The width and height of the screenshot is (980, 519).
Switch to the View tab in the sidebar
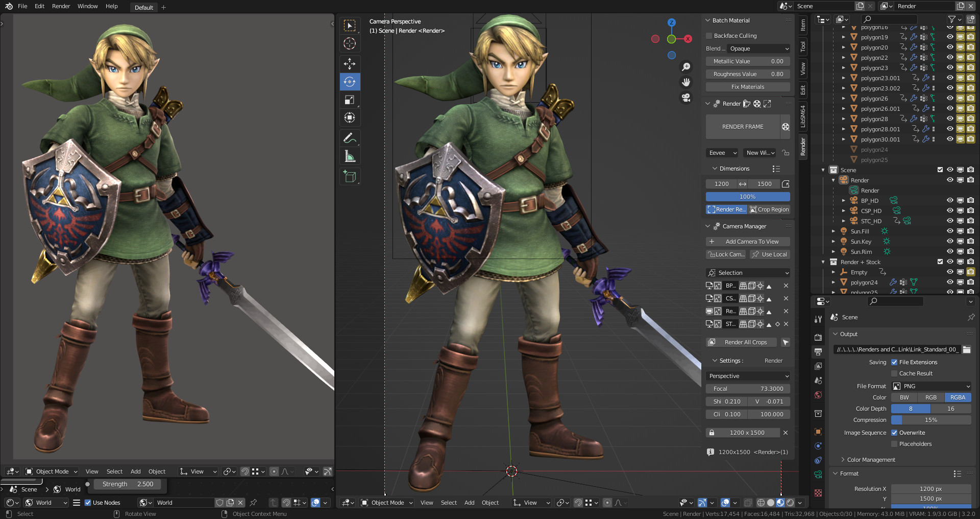pyautogui.click(x=802, y=67)
